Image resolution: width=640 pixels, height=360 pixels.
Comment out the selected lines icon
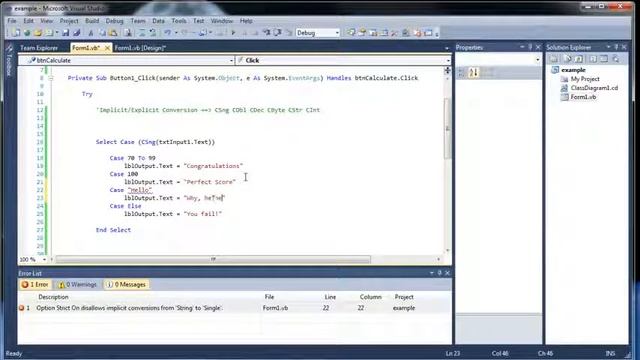(142, 33)
